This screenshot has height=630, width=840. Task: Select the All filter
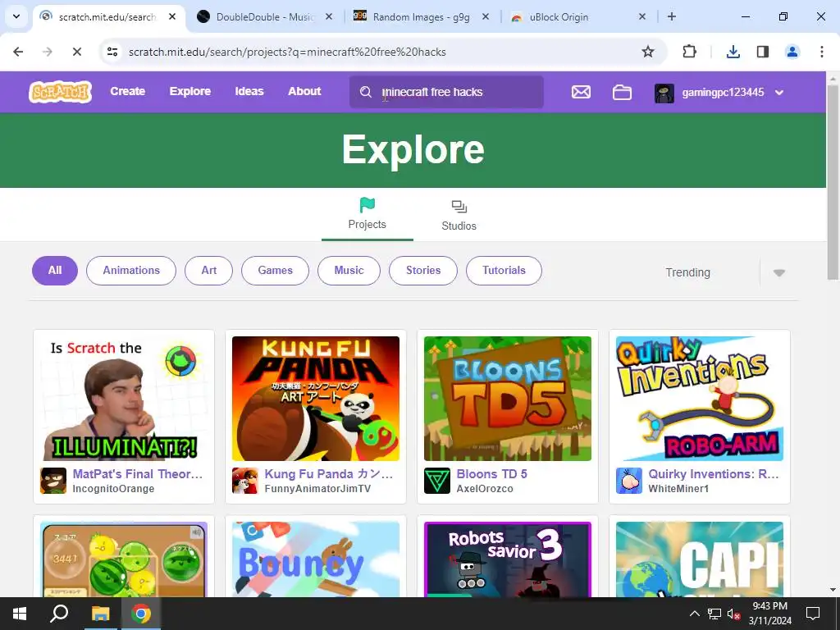tap(55, 271)
